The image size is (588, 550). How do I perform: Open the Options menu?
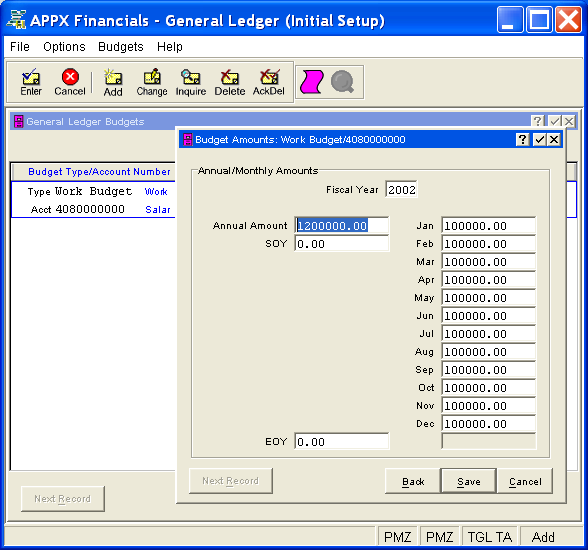point(64,46)
